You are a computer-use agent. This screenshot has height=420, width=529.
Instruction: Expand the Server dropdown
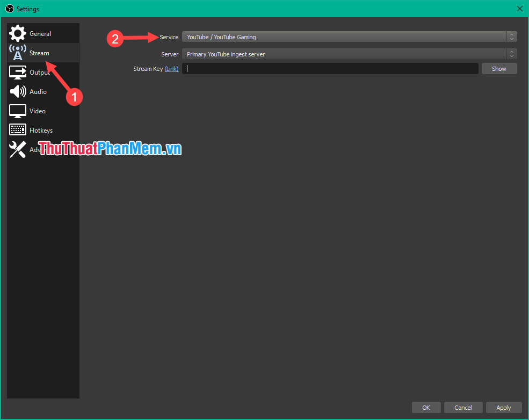pos(344,54)
